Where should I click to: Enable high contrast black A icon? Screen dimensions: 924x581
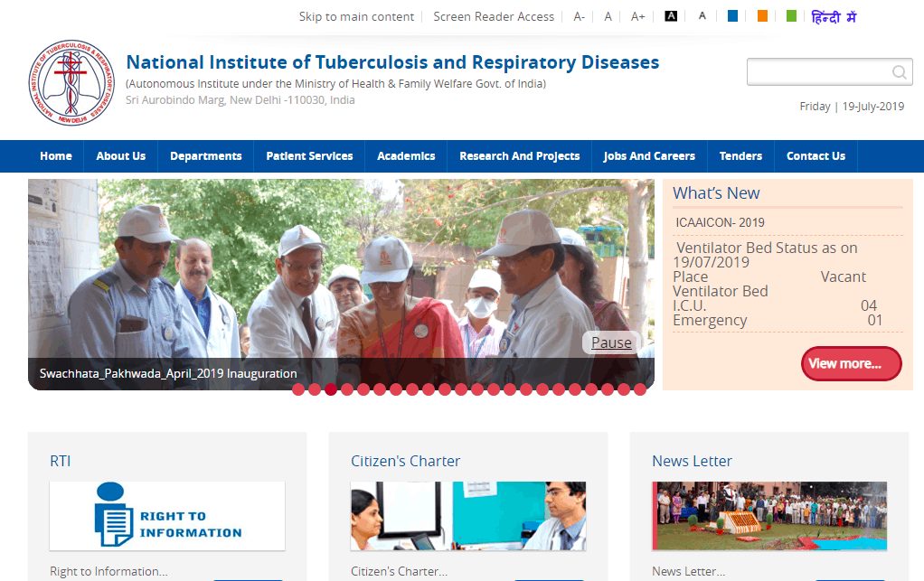pos(671,16)
